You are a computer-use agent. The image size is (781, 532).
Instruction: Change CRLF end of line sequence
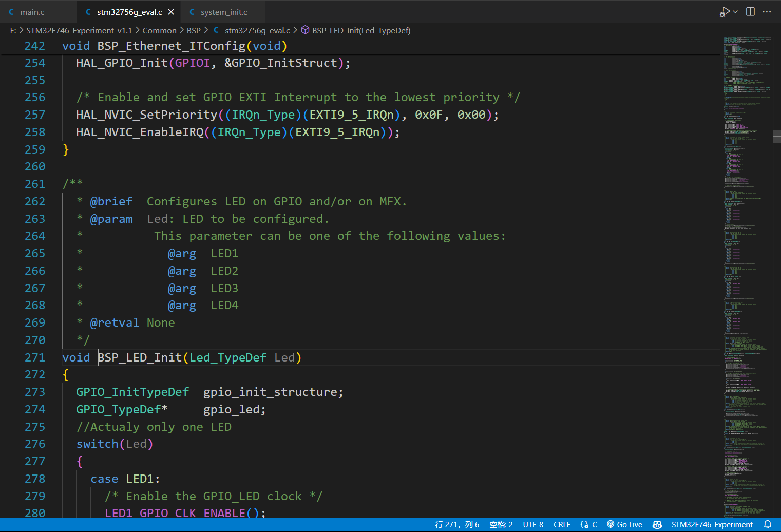point(562,525)
